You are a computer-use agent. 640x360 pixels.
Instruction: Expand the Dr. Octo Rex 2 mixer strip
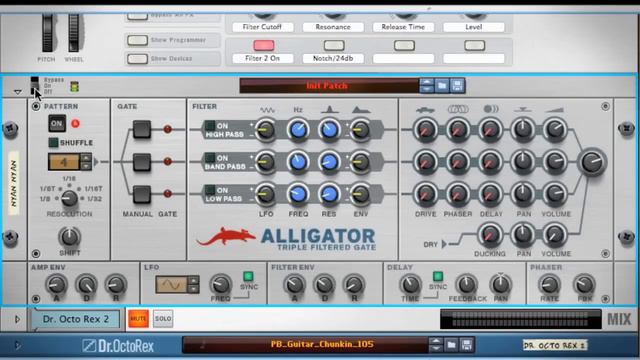(x=17, y=319)
